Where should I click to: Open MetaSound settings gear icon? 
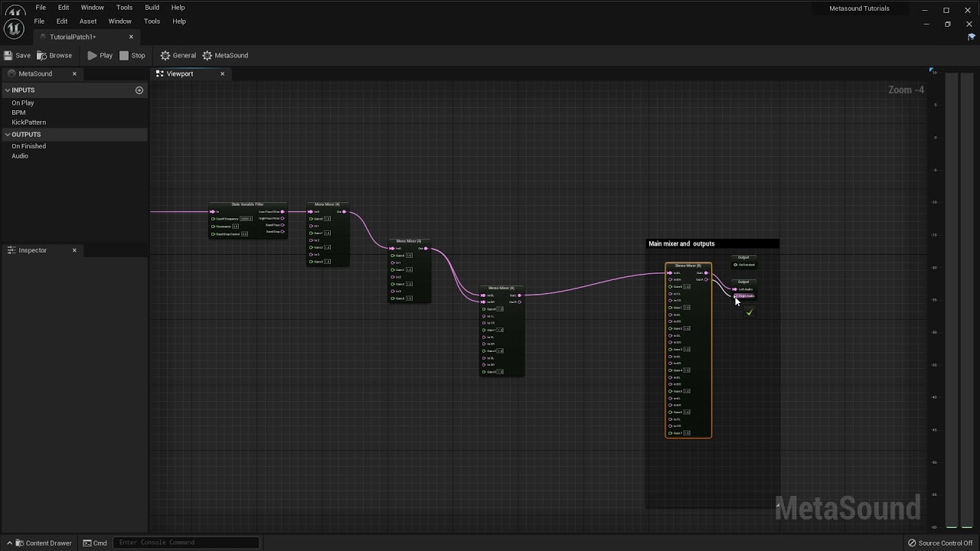(207, 55)
